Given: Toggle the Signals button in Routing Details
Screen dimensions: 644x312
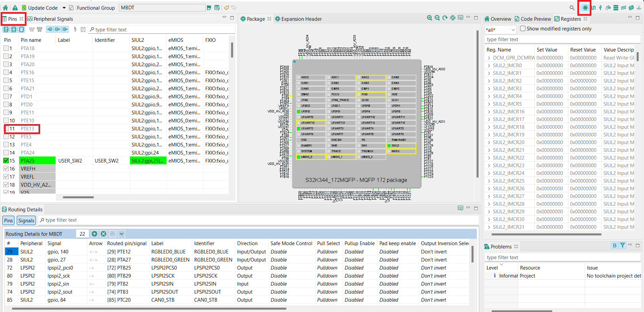Looking at the screenshot, I should tap(26, 221).
